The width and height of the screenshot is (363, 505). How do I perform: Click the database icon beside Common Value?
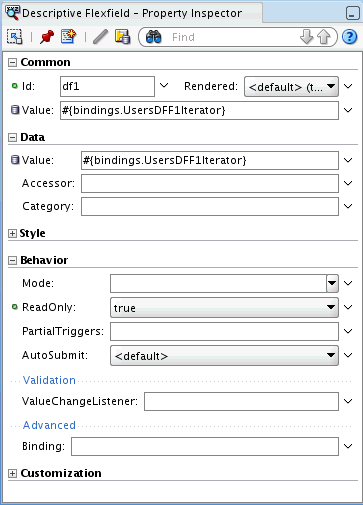15,110
